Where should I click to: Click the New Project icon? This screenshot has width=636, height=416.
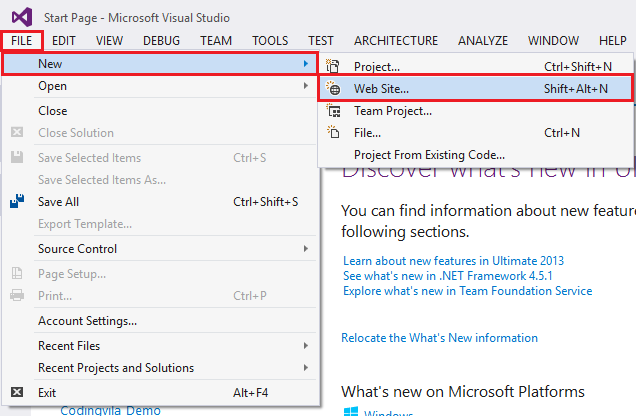[x=333, y=66]
